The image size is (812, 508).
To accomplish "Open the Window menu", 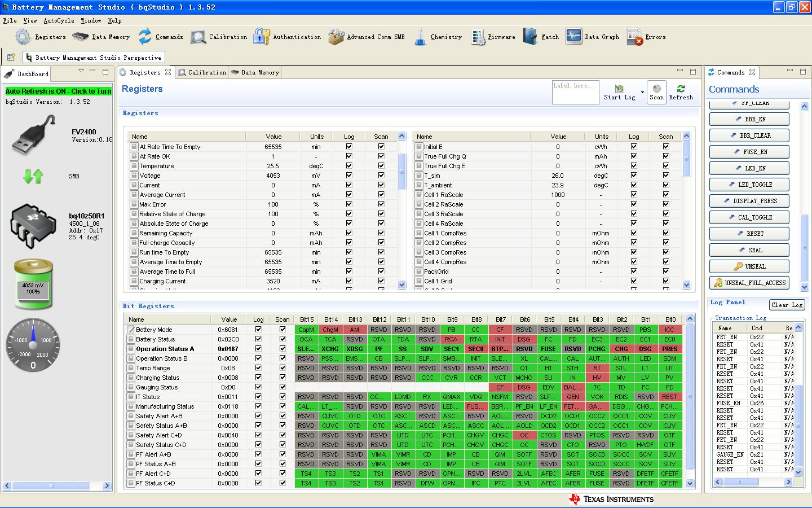I will tap(91, 21).
